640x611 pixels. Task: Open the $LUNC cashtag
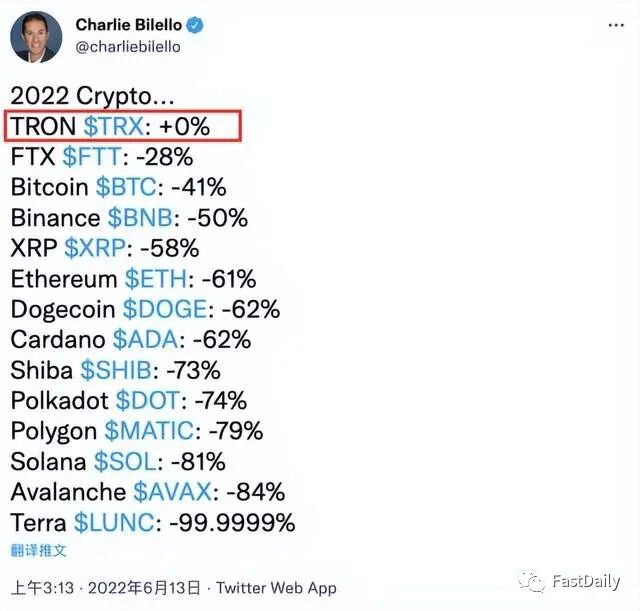coord(114,523)
